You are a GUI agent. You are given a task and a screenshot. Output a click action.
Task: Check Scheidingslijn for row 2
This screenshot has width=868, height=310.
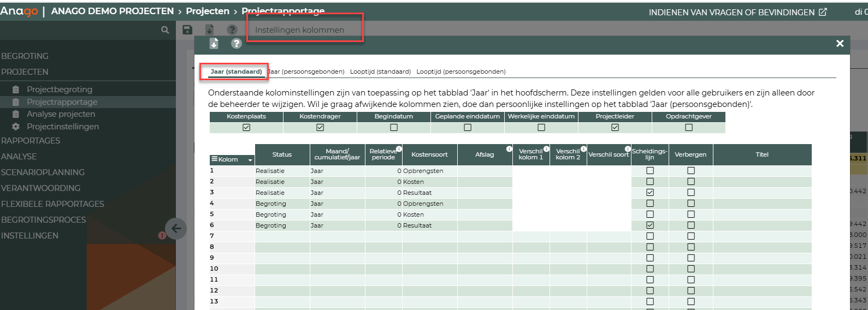pos(650,182)
